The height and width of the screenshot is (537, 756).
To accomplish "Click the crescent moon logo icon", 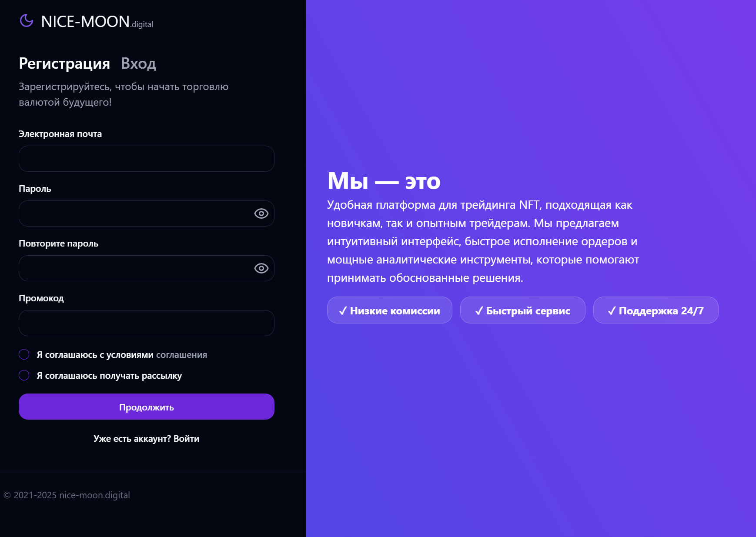I will coord(27,20).
